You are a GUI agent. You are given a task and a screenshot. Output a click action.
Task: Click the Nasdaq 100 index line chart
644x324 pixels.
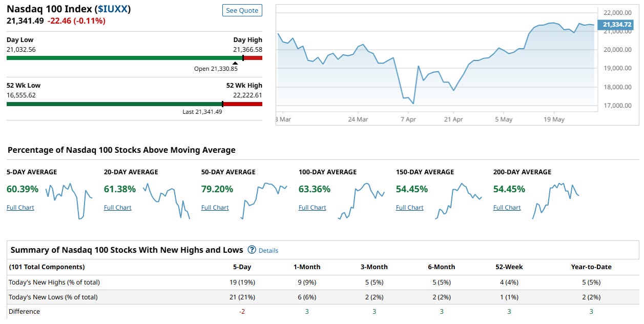(437, 64)
